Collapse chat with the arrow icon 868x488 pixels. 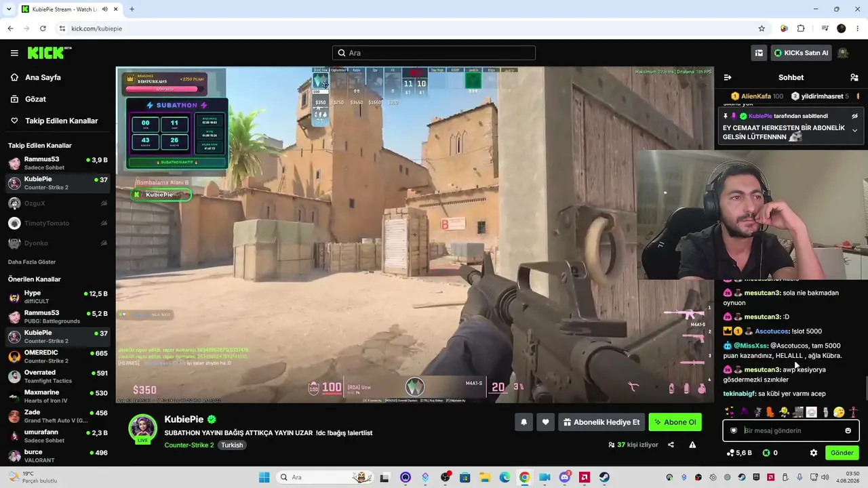coord(728,77)
